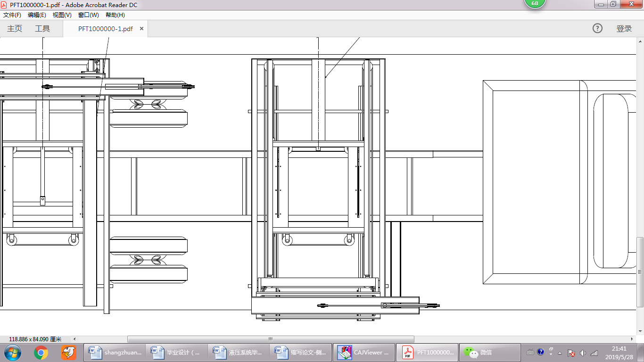Switch to the 工具 tab
The width and height of the screenshot is (644, 362).
(42, 29)
